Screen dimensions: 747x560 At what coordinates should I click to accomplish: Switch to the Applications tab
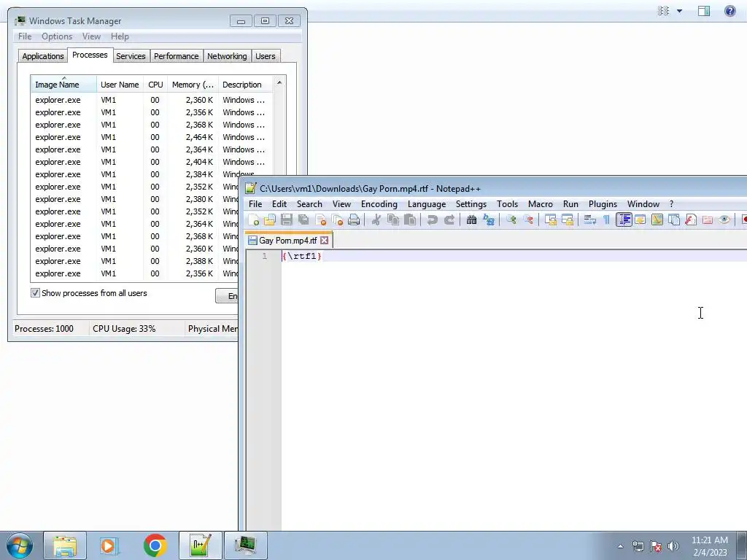click(43, 56)
